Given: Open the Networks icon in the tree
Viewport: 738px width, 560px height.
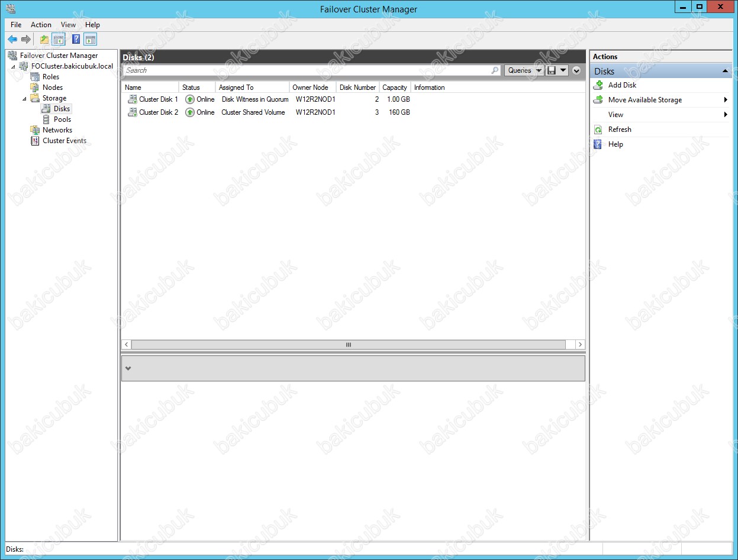Looking at the screenshot, I should pyautogui.click(x=35, y=130).
